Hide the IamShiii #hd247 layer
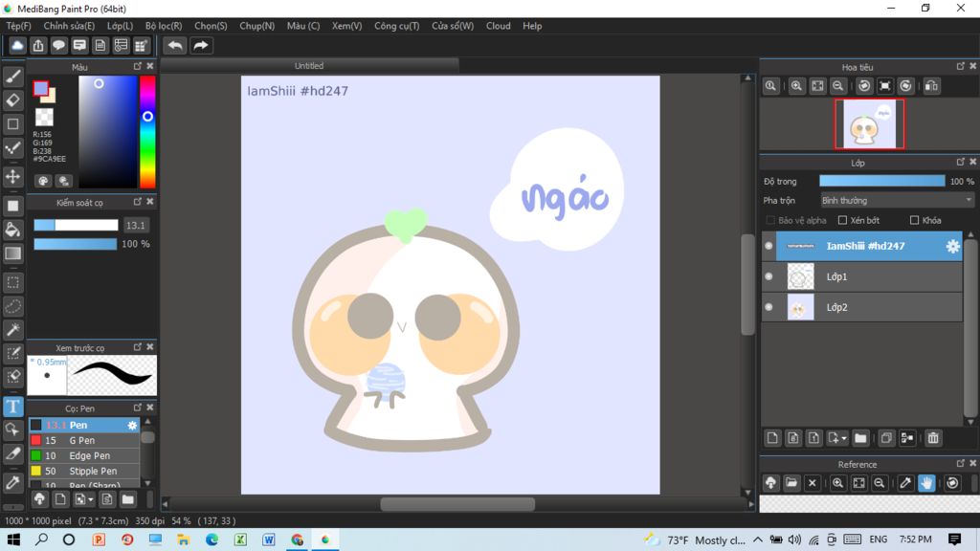 [768, 246]
